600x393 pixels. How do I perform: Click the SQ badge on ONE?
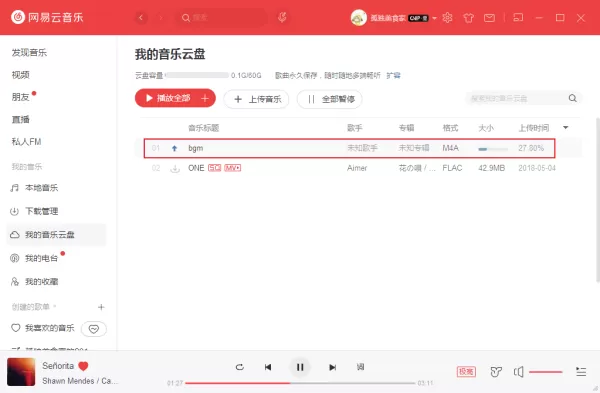pyautogui.click(x=214, y=168)
